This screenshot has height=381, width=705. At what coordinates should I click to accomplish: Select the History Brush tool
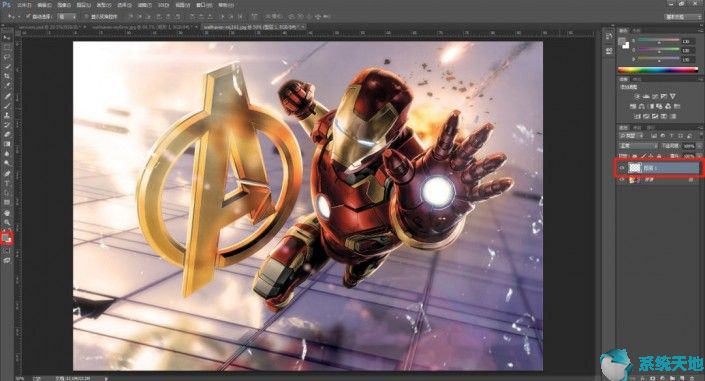[x=7, y=125]
